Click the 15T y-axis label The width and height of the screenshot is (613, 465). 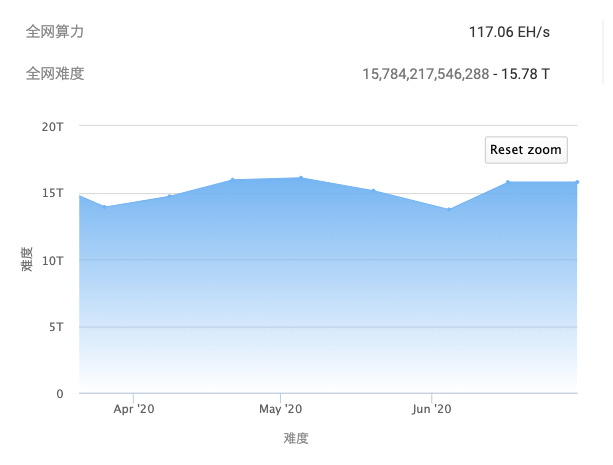point(53,193)
